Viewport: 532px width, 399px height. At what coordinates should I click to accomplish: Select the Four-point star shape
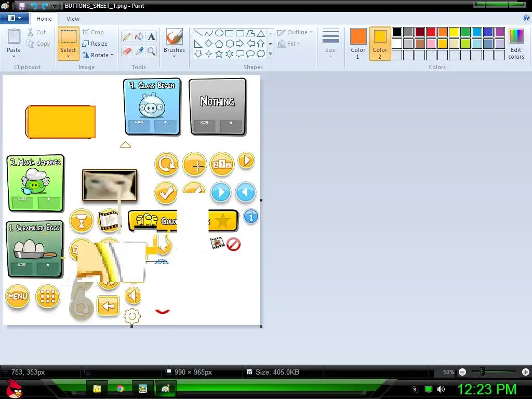coord(209,54)
